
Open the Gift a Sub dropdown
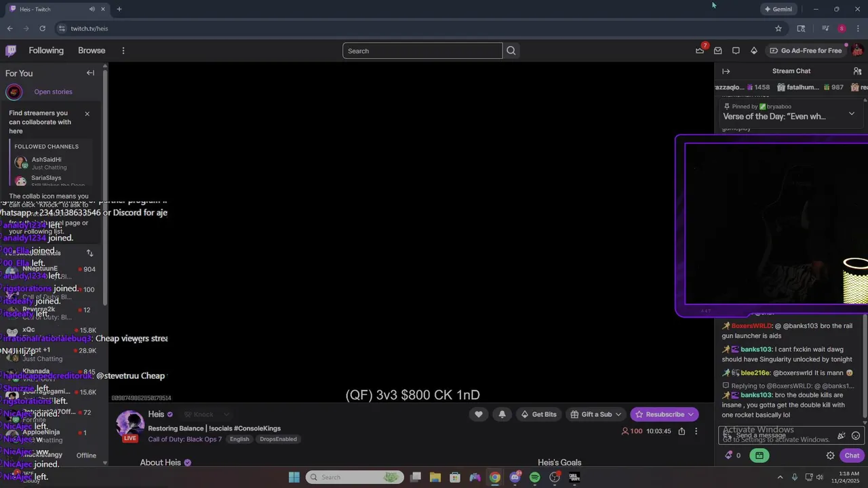pos(618,414)
